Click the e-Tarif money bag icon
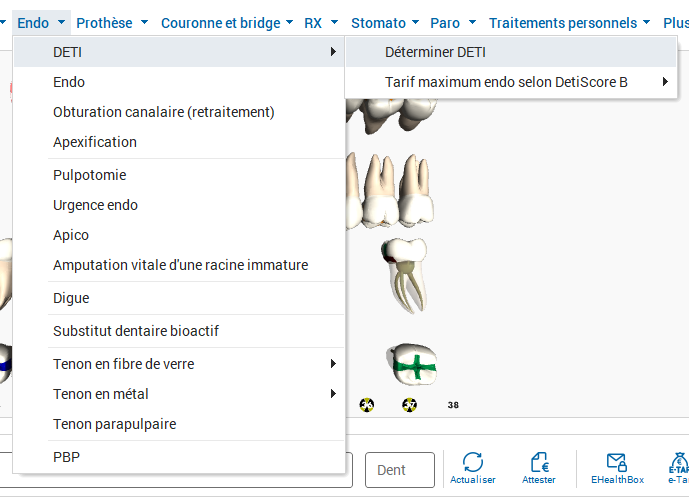The width and height of the screenshot is (689, 501). coord(679,463)
